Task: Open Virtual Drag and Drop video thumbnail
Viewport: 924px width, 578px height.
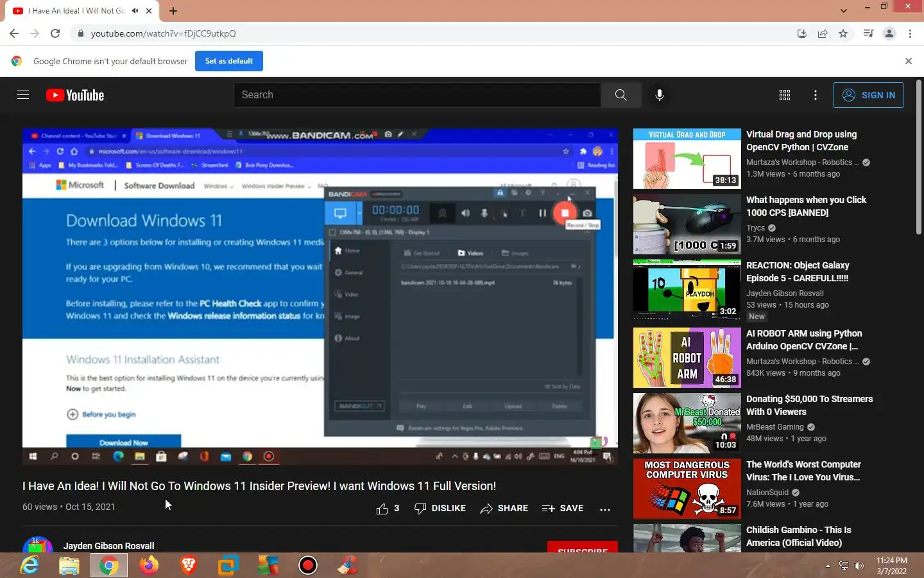Action: (x=687, y=159)
